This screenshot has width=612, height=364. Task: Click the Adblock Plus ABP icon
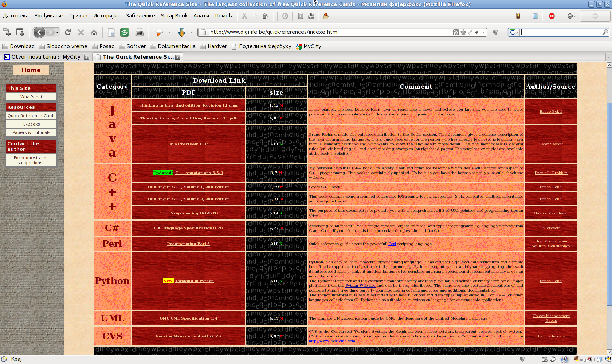click(x=552, y=16)
